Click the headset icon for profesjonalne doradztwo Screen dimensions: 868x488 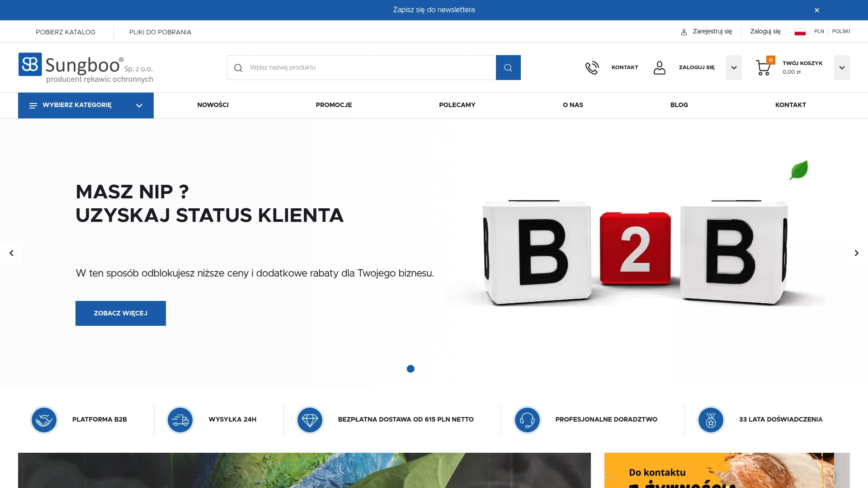click(528, 419)
